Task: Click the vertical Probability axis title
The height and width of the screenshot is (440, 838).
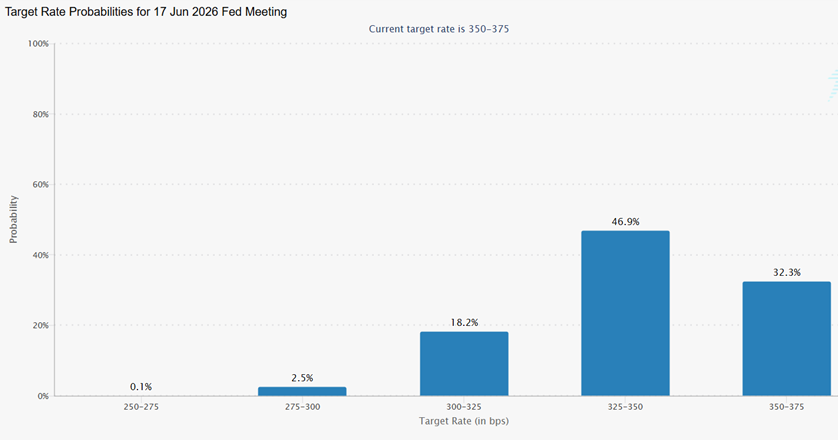Action: (14, 219)
